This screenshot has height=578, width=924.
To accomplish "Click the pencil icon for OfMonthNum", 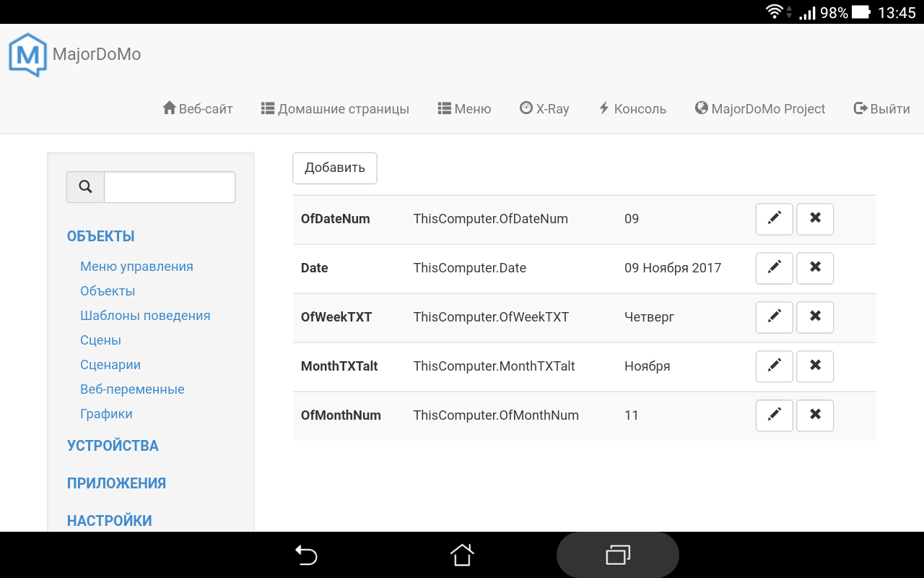I will point(774,415).
